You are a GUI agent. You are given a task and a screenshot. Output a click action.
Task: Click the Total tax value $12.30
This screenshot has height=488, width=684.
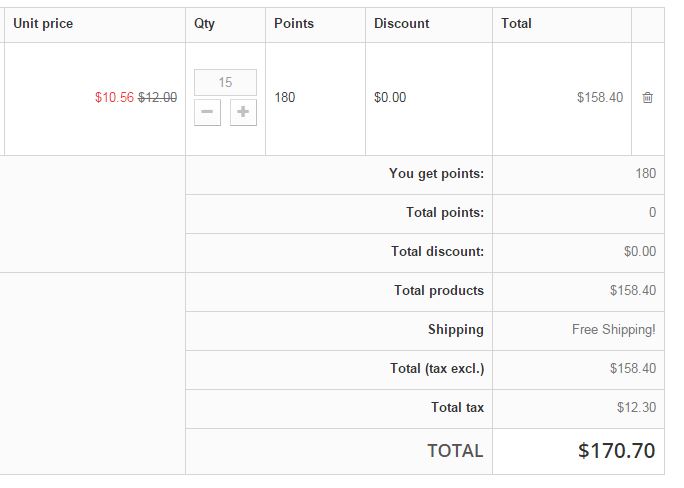click(x=636, y=408)
